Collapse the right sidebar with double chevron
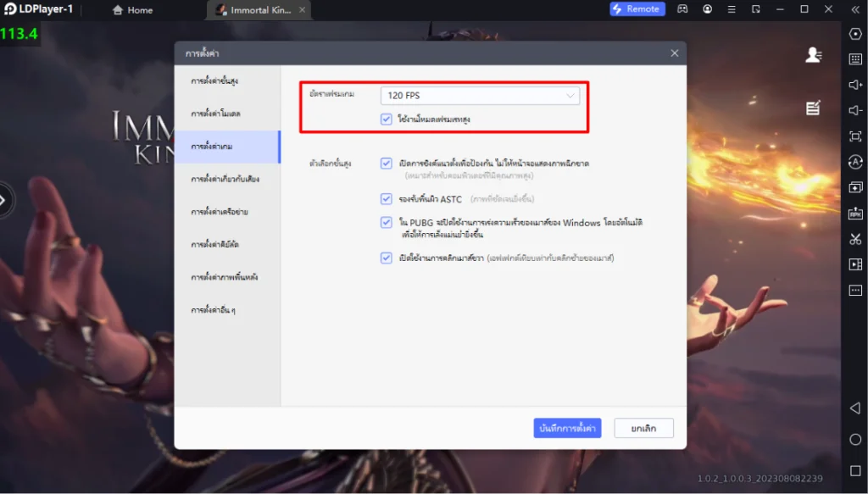The image size is (868, 494). tap(855, 9)
